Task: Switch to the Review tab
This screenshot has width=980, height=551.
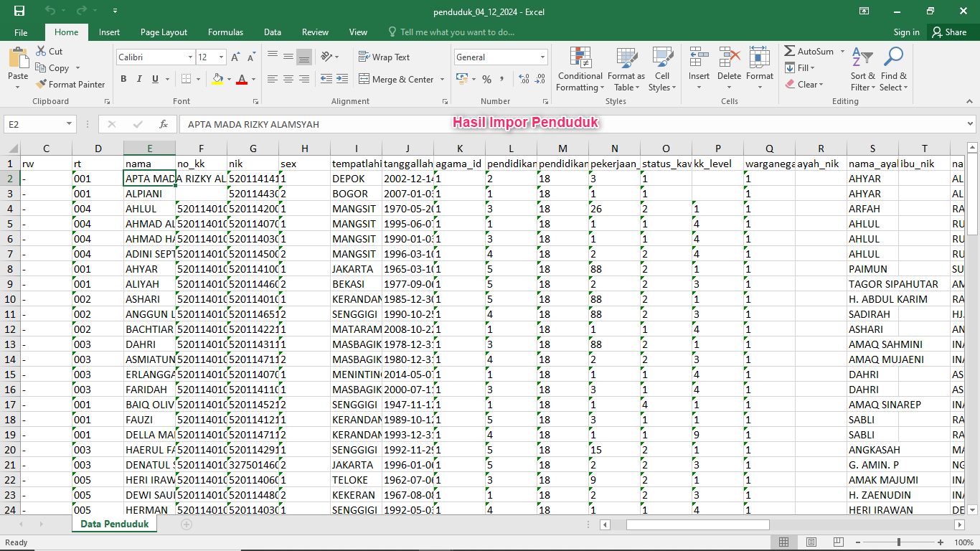Action: tap(315, 32)
